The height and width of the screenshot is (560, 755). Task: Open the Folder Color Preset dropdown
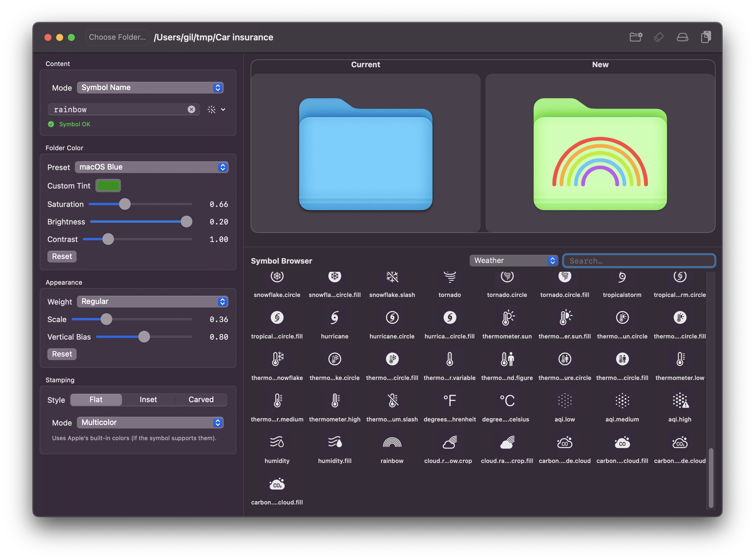[x=151, y=167]
